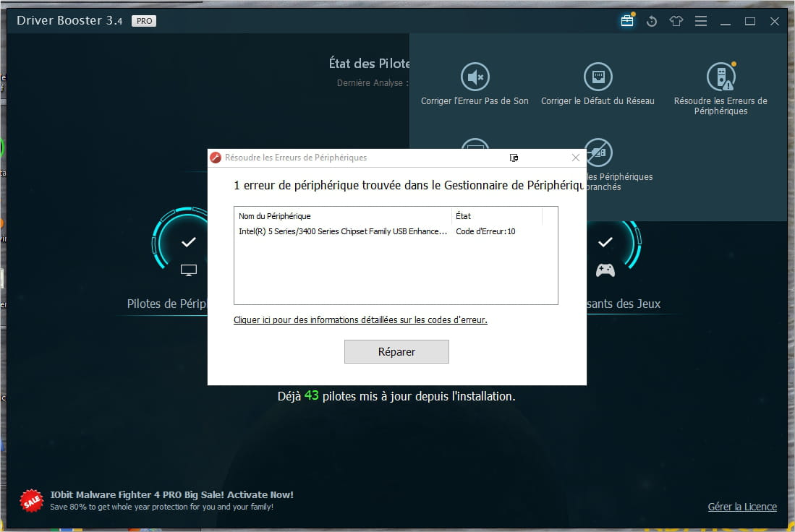Click the Nom du Périphérique column header
Screen dimensions: 795x532
click(343, 216)
